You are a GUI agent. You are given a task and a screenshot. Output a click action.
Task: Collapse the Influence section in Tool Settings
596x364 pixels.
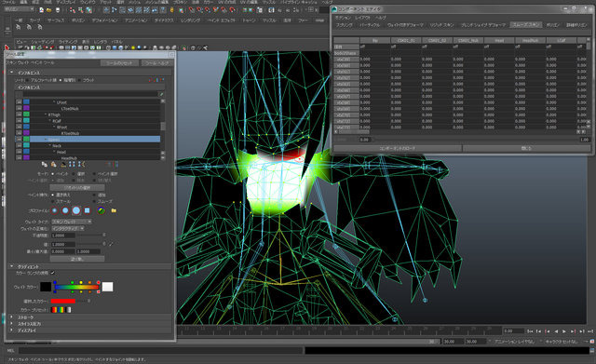click(11, 73)
